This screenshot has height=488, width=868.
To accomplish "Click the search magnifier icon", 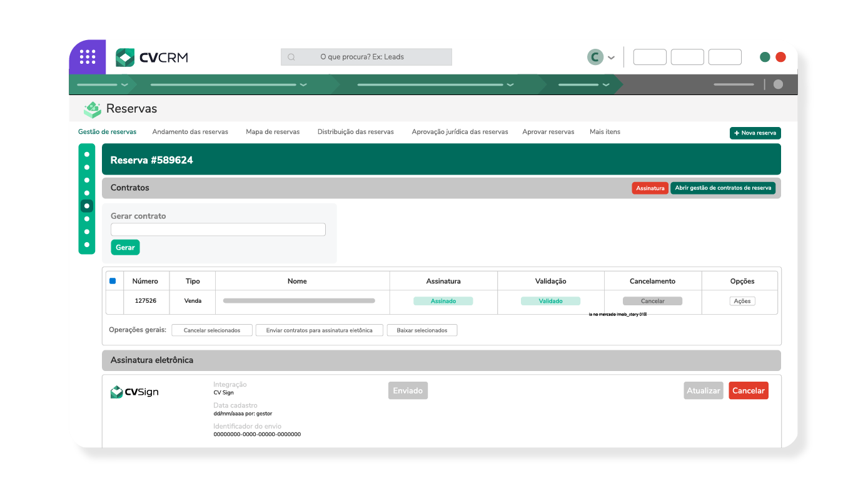I will [291, 57].
